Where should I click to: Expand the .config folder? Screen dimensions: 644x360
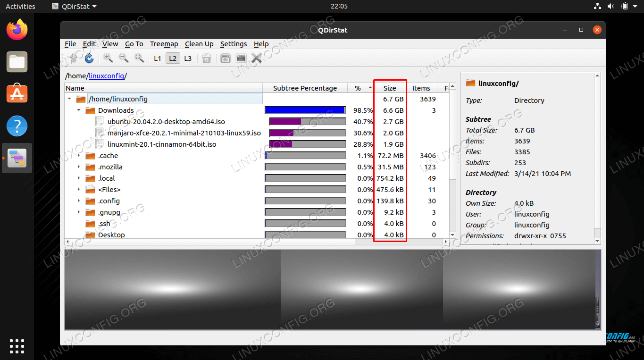(x=79, y=201)
